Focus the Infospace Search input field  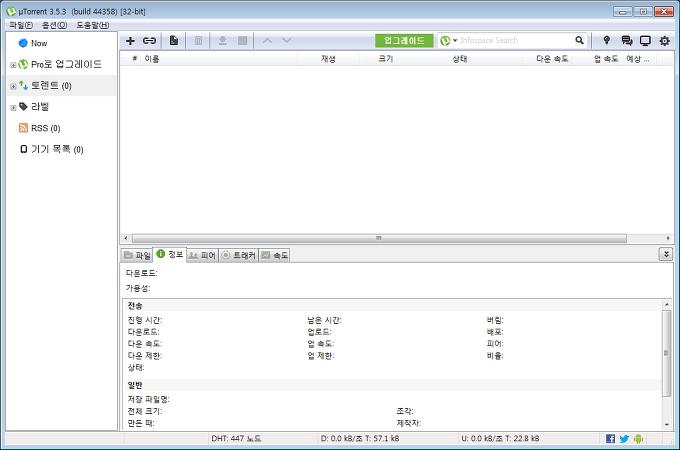516,41
